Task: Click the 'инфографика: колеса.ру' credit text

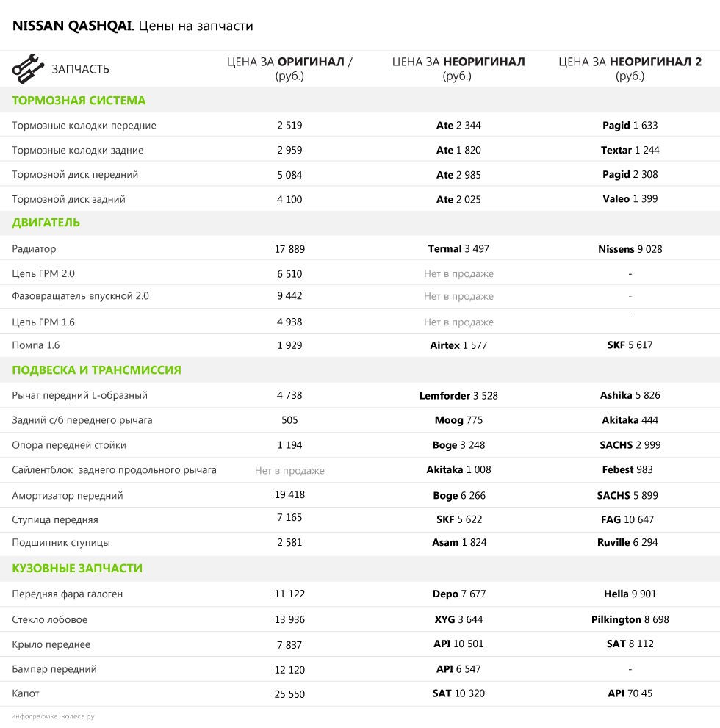Action: click(x=53, y=716)
